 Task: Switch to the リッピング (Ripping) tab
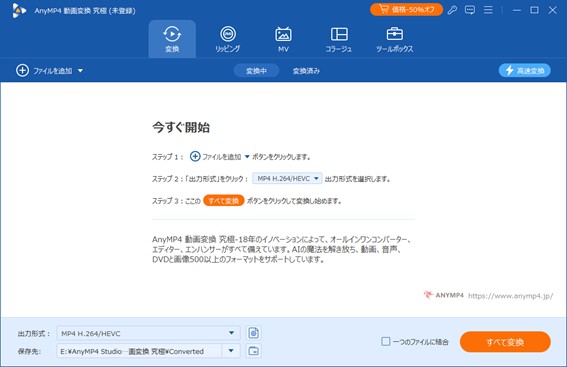pyautogui.click(x=228, y=39)
